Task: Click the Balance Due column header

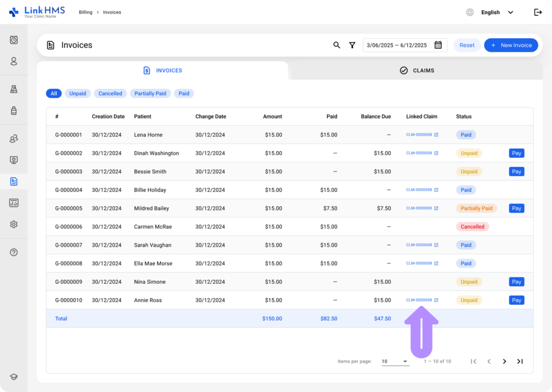Action: point(376,116)
